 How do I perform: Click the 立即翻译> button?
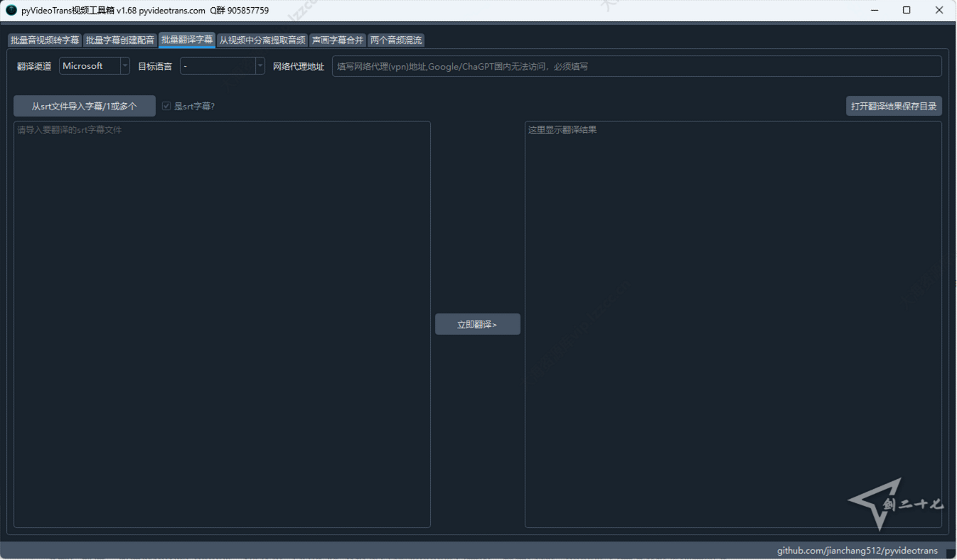pos(478,324)
